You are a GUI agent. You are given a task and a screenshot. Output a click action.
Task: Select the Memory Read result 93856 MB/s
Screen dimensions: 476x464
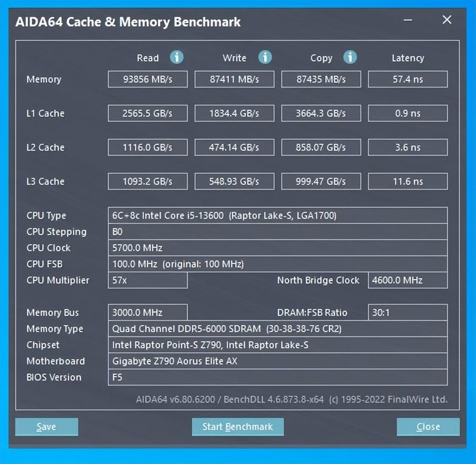coord(148,79)
